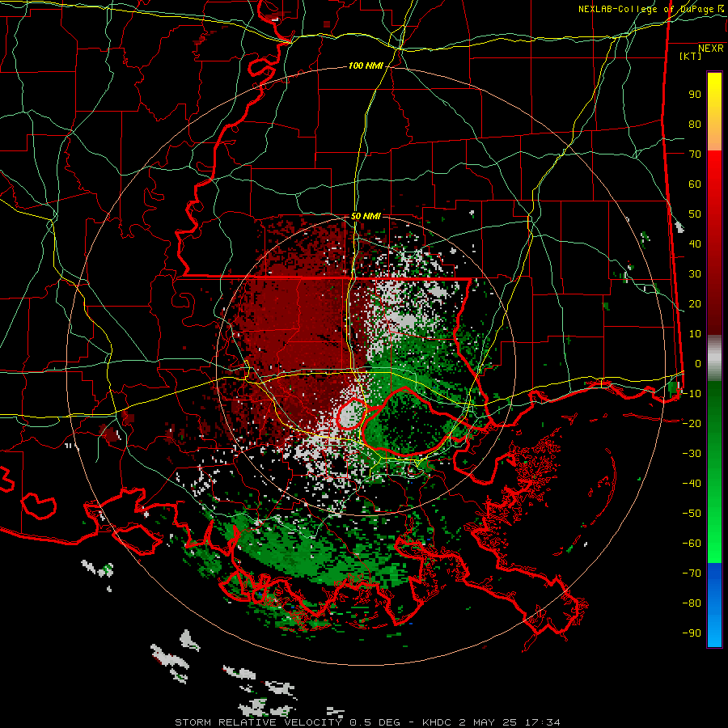Click the positive 50 knot scale value
728x728 pixels.
(695, 214)
